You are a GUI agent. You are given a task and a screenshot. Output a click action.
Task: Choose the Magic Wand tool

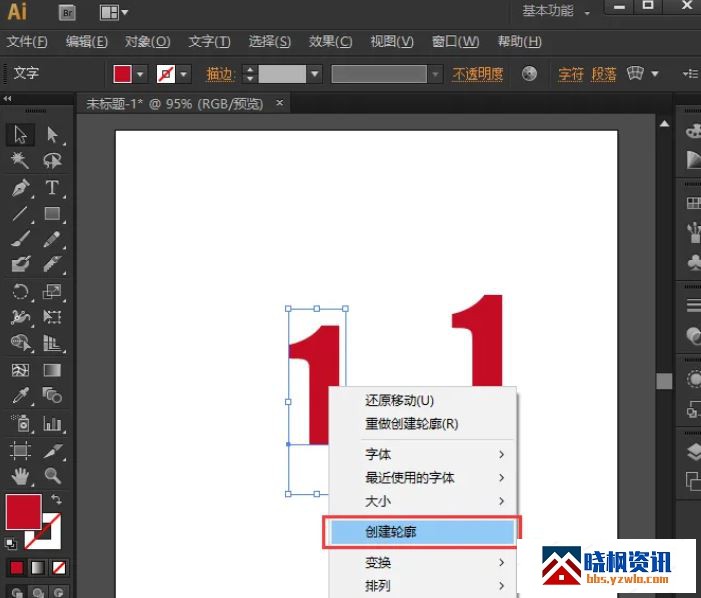[20, 161]
